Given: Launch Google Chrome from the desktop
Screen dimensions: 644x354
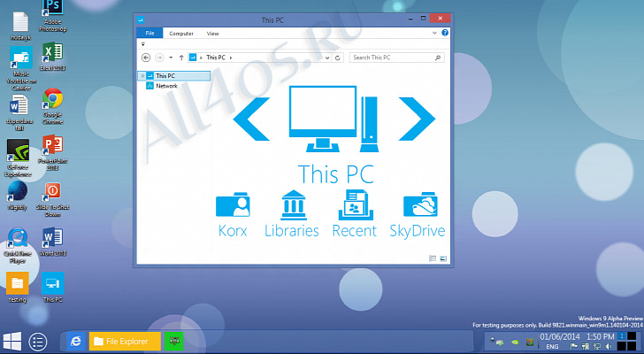Looking at the screenshot, I should point(52,105).
